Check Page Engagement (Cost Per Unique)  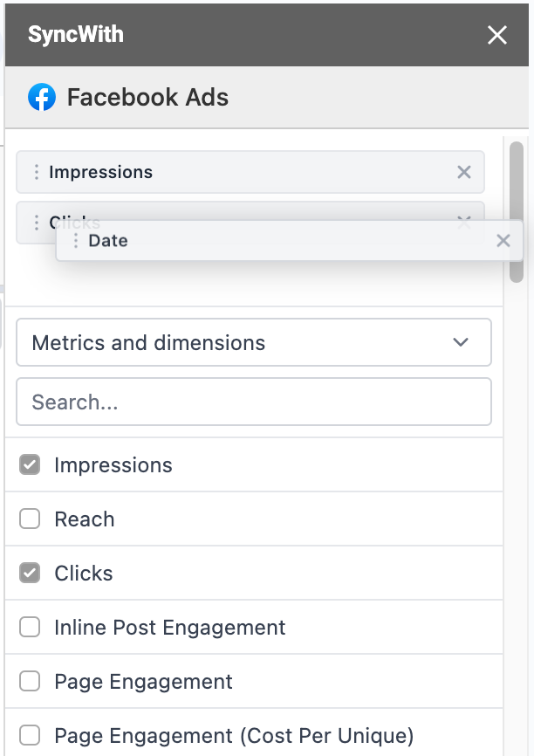[x=30, y=736]
